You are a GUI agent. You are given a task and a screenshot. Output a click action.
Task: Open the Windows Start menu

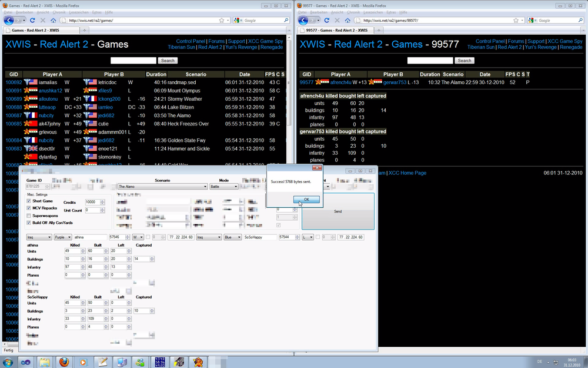(6, 362)
